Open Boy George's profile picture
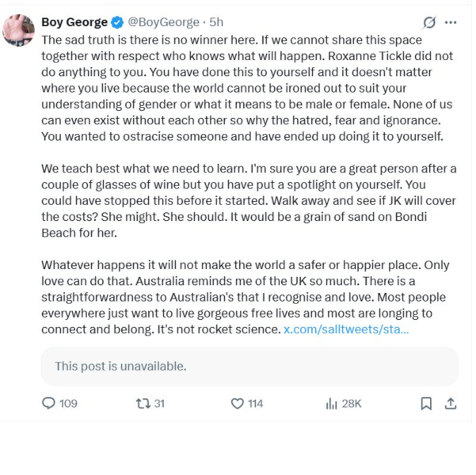 (18, 29)
